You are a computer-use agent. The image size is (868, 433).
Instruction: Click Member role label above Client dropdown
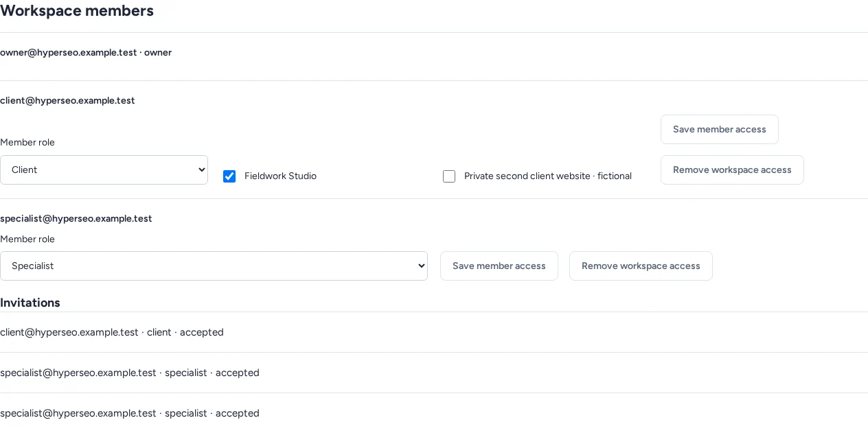coord(27,142)
